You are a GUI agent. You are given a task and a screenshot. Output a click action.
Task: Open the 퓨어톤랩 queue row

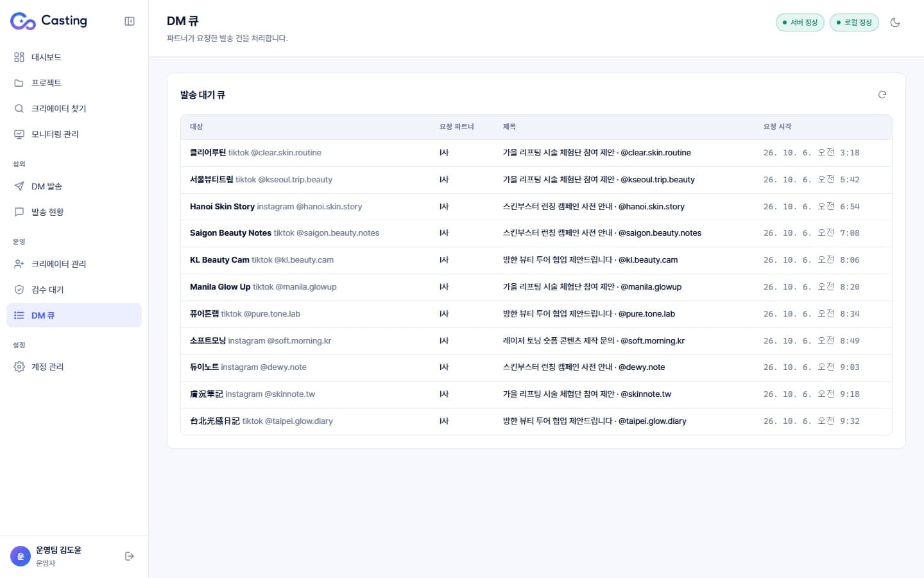click(536, 314)
